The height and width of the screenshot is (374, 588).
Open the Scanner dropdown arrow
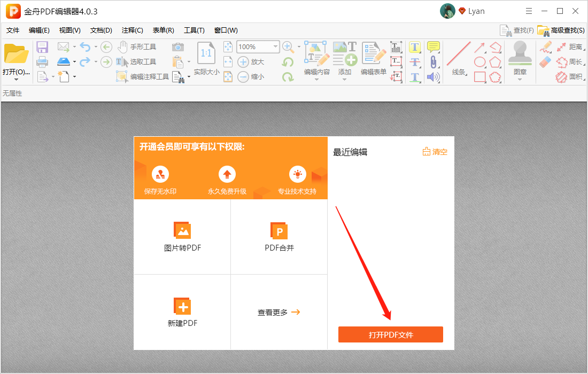tap(75, 62)
